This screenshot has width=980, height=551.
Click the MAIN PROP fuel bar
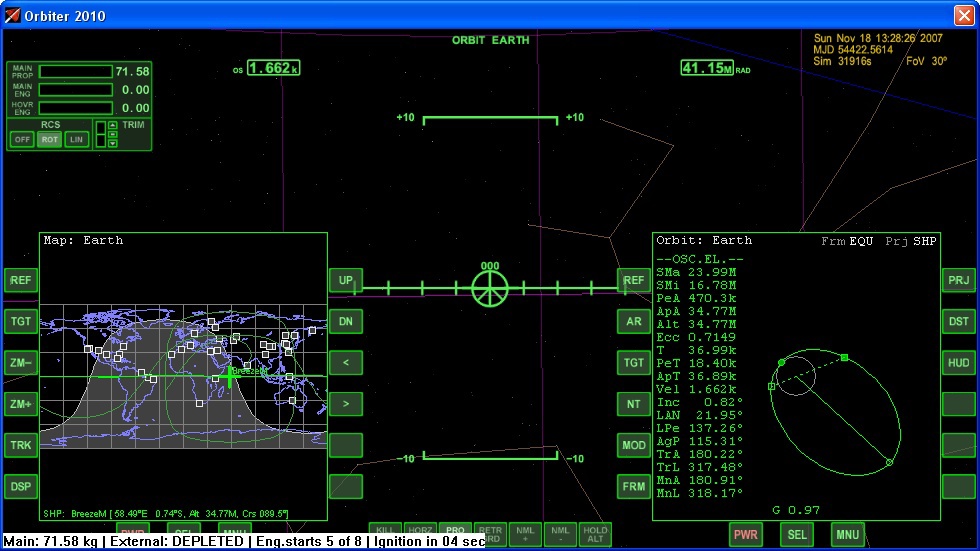pyautogui.click(x=76, y=72)
